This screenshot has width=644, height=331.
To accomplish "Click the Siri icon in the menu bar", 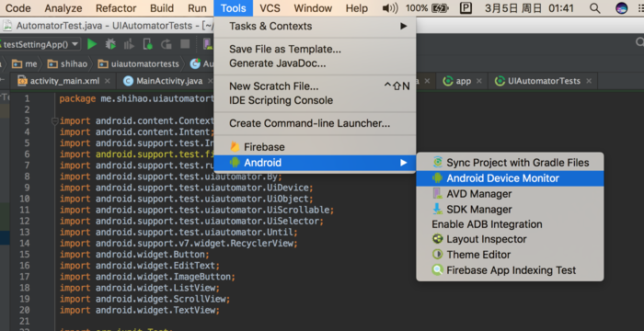I will (621, 8).
